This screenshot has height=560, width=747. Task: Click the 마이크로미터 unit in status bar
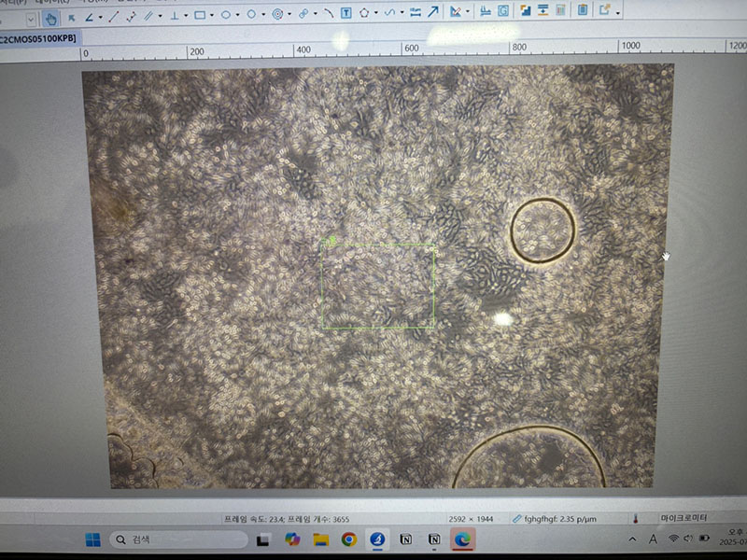(684, 518)
